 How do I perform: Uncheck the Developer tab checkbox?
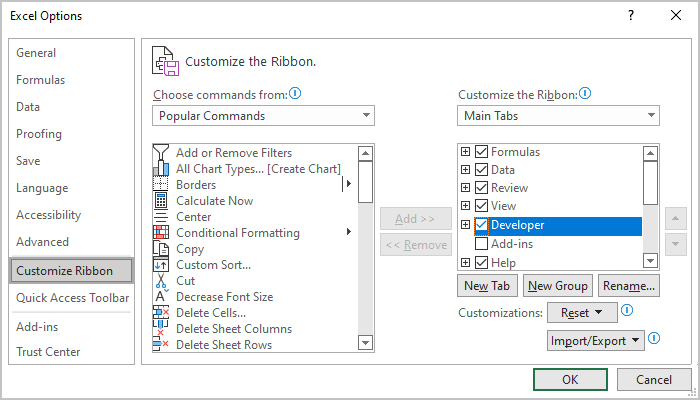pyautogui.click(x=482, y=225)
